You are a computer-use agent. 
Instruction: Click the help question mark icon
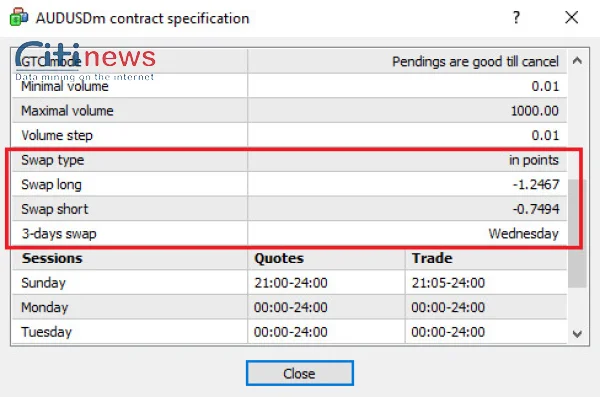516,18
